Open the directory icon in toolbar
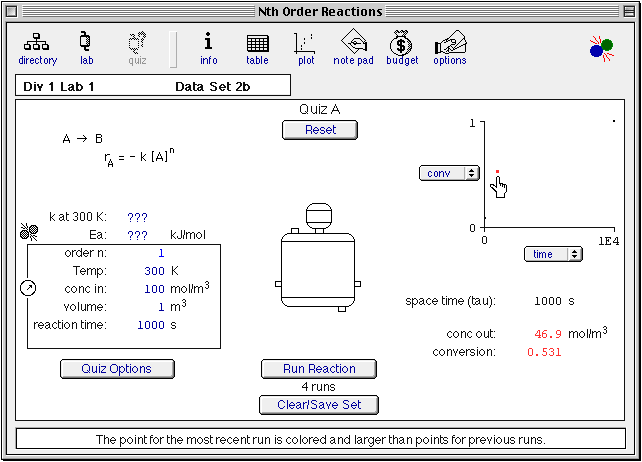Image resolution: width=642 pixels, height=462 pixels. [37, 46]
